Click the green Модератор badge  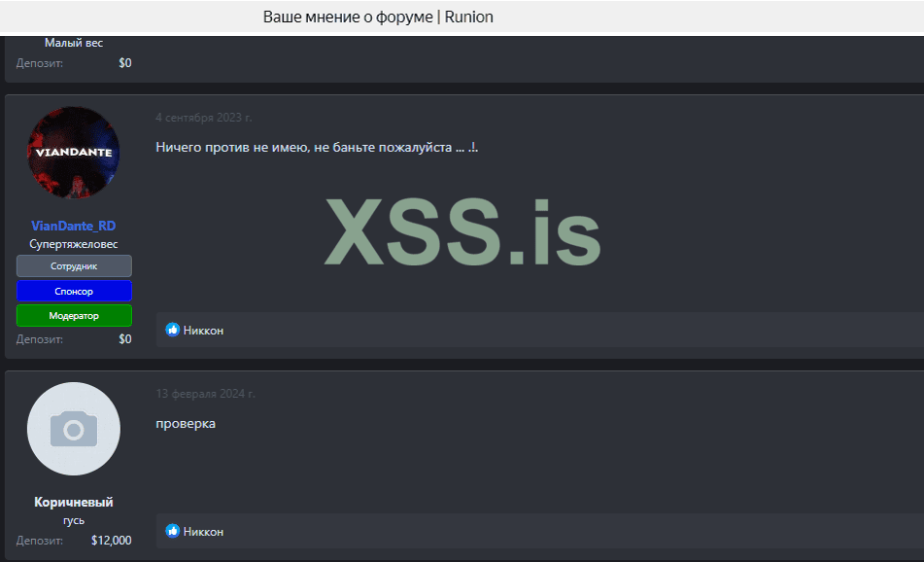pos(74,315)
